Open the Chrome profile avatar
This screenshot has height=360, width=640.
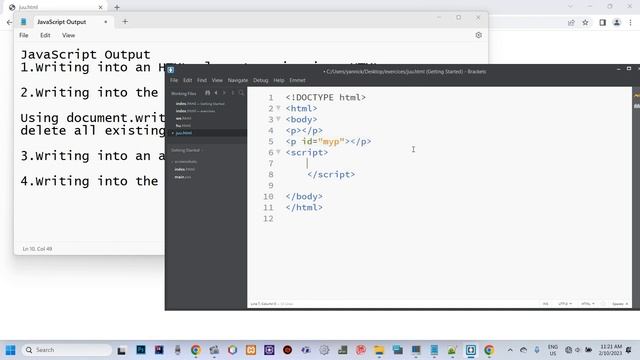pyautogui.click(x=617, y=23)
